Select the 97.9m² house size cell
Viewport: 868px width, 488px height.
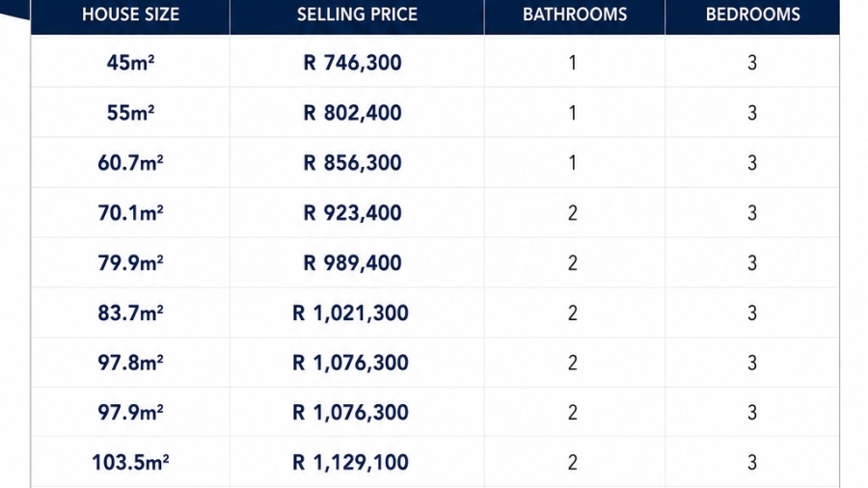coord(130,412)
